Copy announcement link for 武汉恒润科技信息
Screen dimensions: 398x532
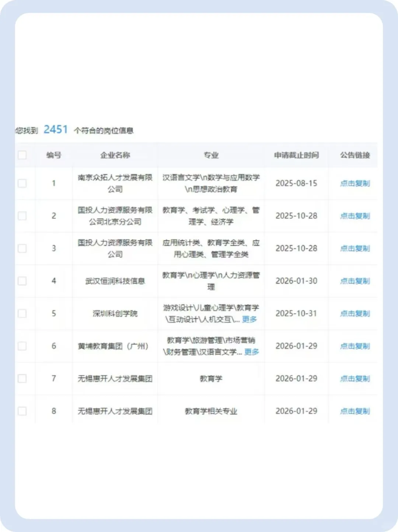click(355, 281)
